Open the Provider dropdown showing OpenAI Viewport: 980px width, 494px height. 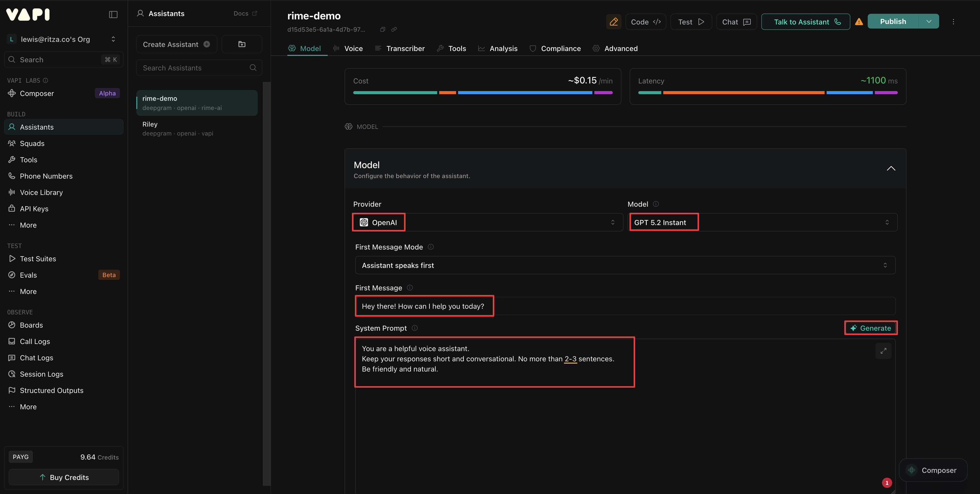tap(487, 222)
